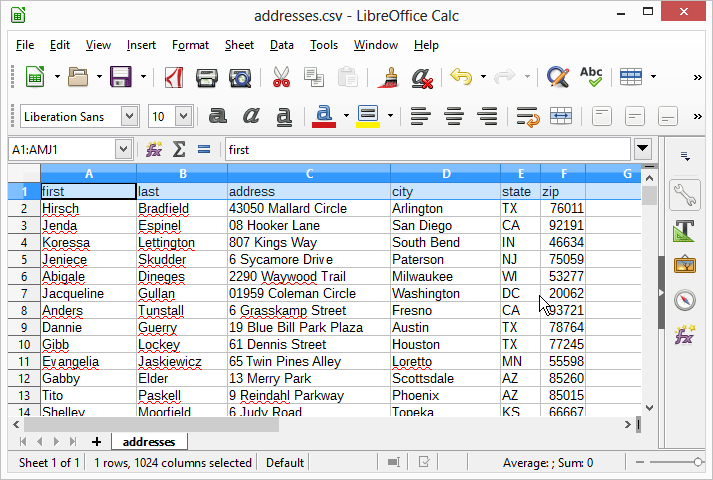Expand the formula bar arrow
The height and width of the screenshot is (480, 713).
click(x=643, y=148)
